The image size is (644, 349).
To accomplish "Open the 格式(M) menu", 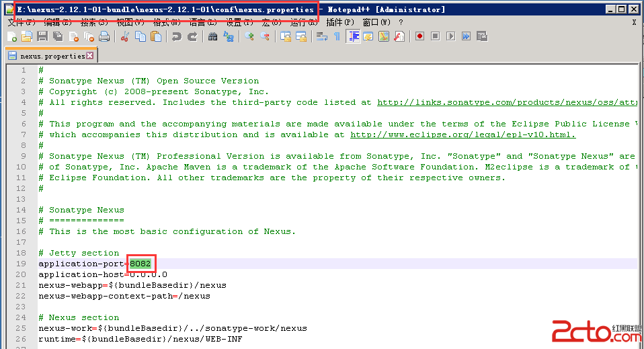I will coord(167,22).
